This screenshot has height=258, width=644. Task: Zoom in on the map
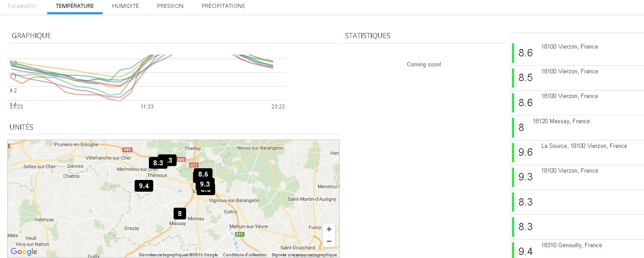point(329,229)
